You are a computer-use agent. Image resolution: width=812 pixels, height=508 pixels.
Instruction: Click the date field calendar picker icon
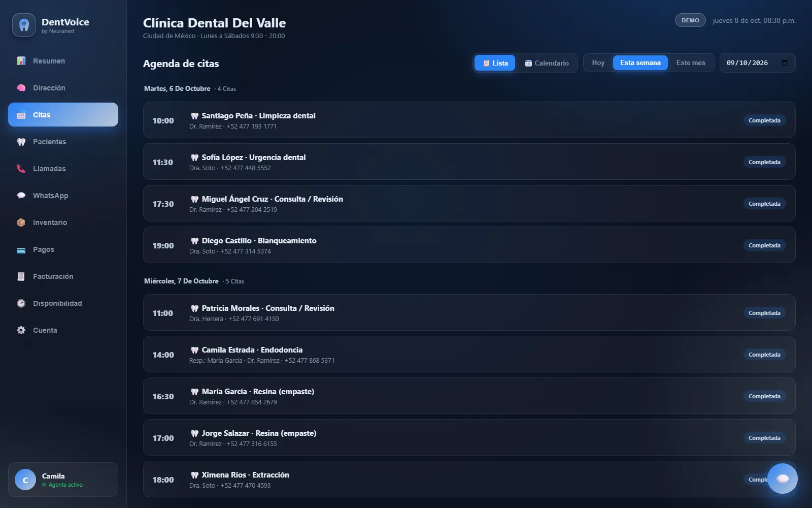pos(785,63)
